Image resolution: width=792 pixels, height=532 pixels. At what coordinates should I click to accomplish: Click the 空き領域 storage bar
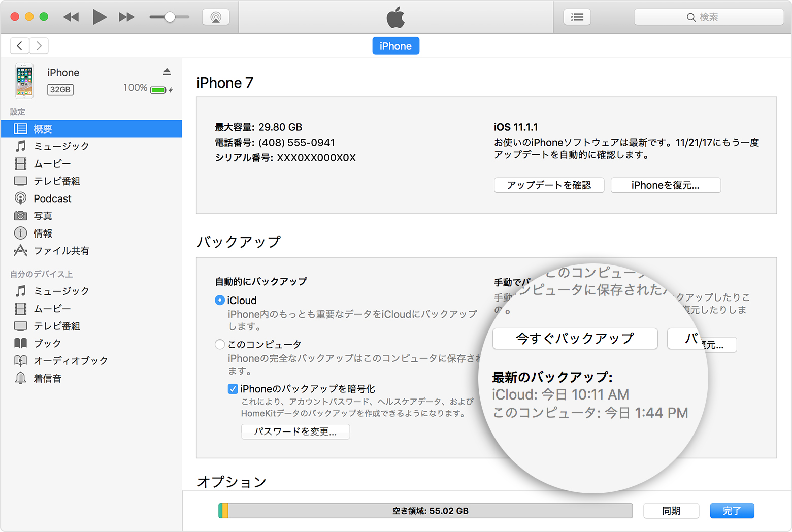click(425, 511)
